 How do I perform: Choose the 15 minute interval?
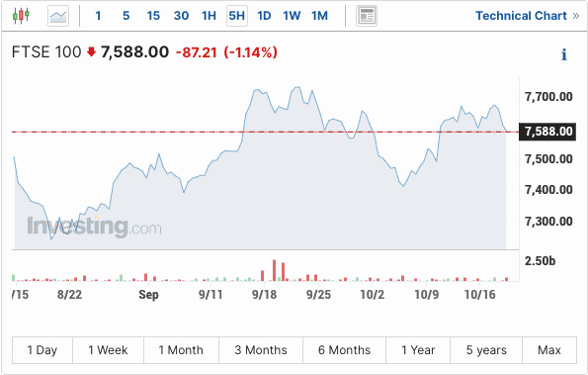coord(153,16)
